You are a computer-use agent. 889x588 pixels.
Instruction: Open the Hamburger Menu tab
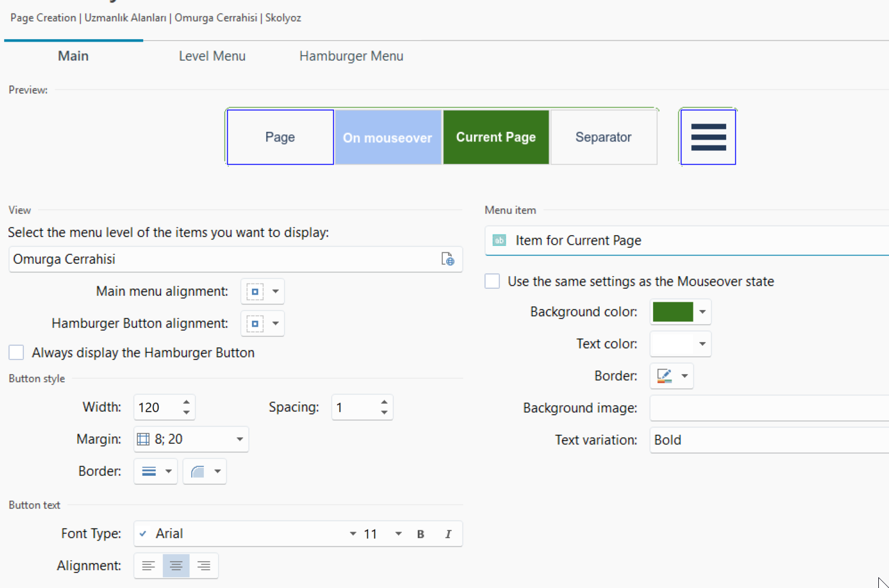click(x=351, y=56)
